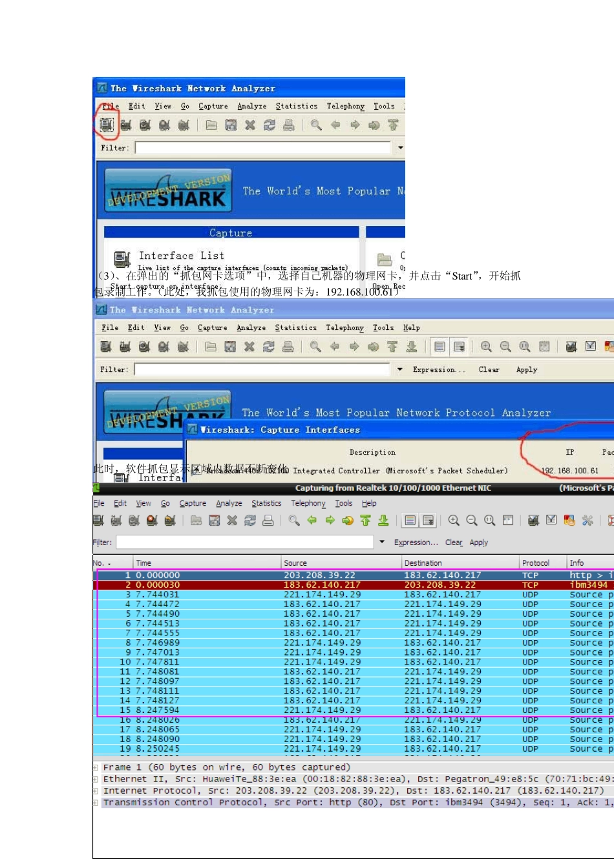Expand filter history dropdown in Capturing from Realtek window
614x868 pixels.
(x=382, y=542)
